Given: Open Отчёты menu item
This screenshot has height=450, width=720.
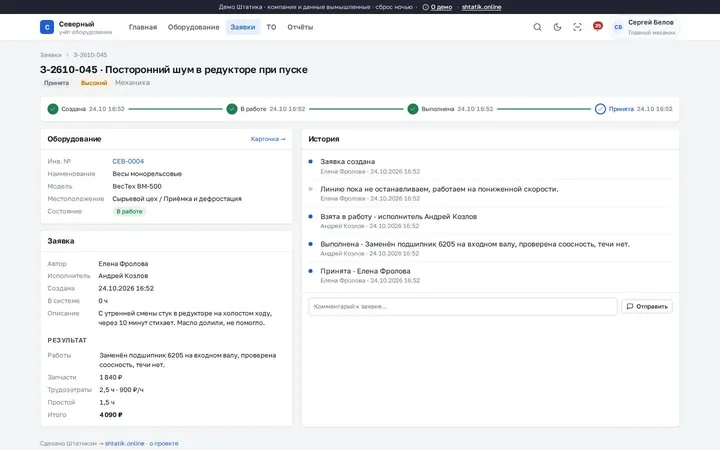Looking at the screenshot, I should [x=300, y=27].
